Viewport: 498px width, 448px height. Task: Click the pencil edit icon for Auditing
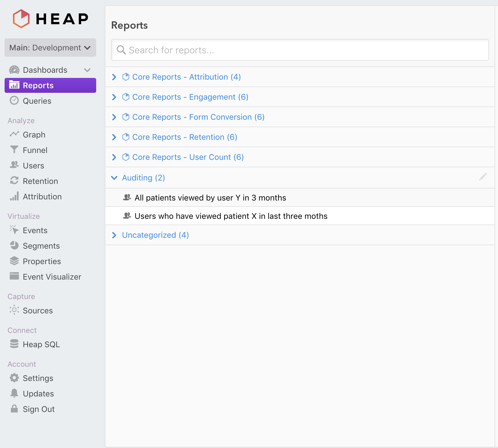click(x=483, y=177)
